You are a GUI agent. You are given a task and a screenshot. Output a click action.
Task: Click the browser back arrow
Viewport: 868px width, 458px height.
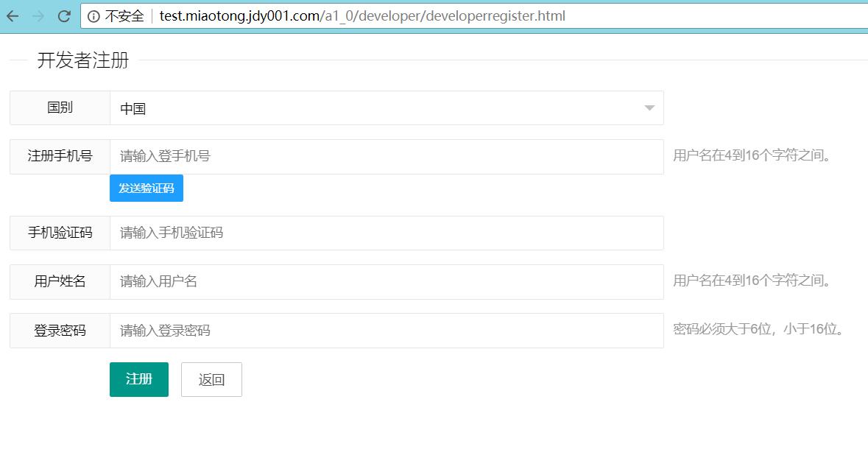tap(13, 15)
